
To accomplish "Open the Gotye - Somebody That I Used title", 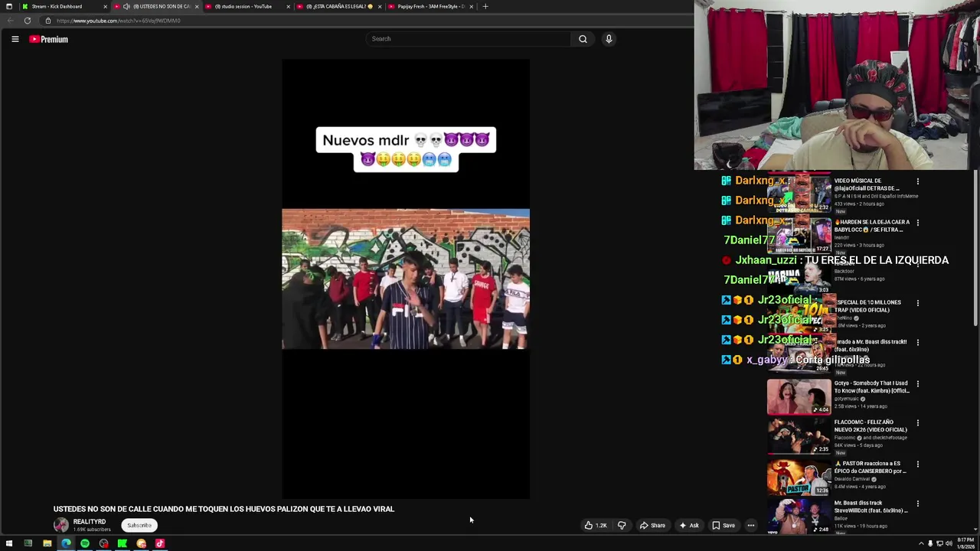I will click(x=871, y=387).
